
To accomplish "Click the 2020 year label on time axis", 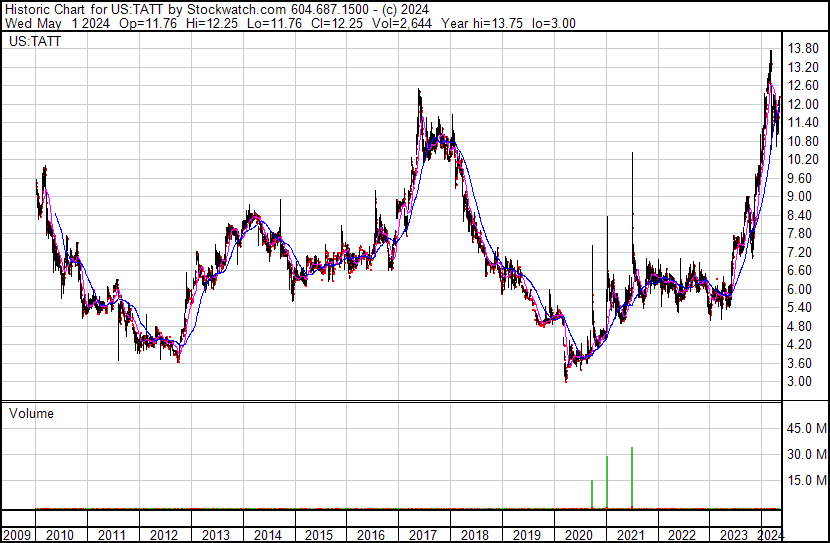I will (x=579, y=535).
